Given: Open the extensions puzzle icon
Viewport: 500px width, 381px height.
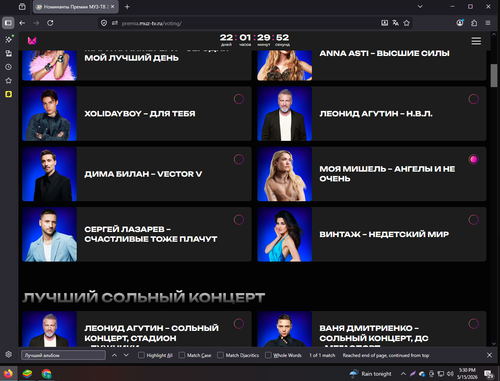Looking at the screenshot, I should point(474,23).
